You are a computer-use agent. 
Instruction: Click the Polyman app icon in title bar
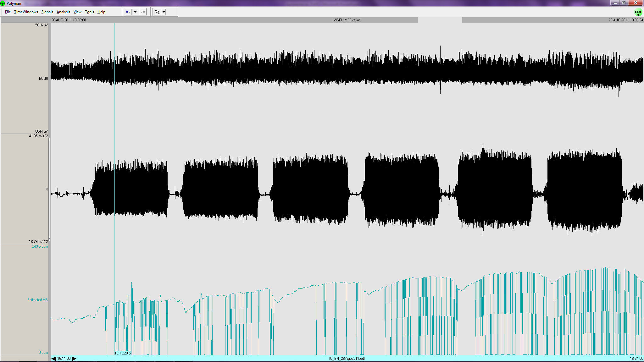point(3,3)
